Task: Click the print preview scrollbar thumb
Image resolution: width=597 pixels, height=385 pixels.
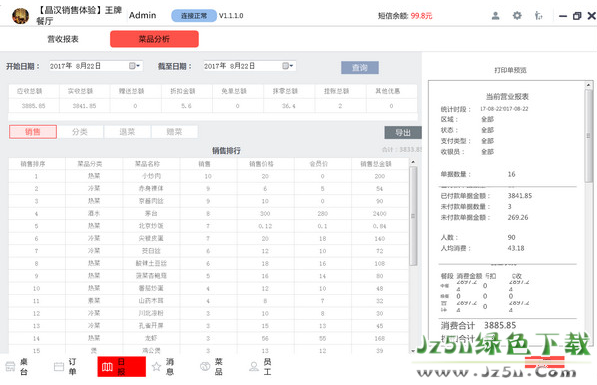Action: pyautogui.click(x=588, y=136)
